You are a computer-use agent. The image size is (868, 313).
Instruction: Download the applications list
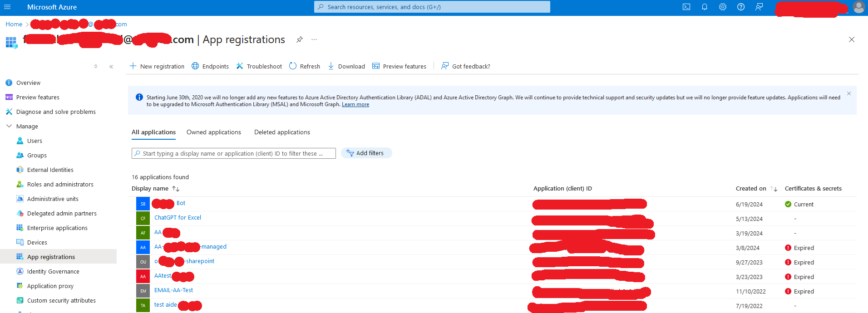(346, 66)
